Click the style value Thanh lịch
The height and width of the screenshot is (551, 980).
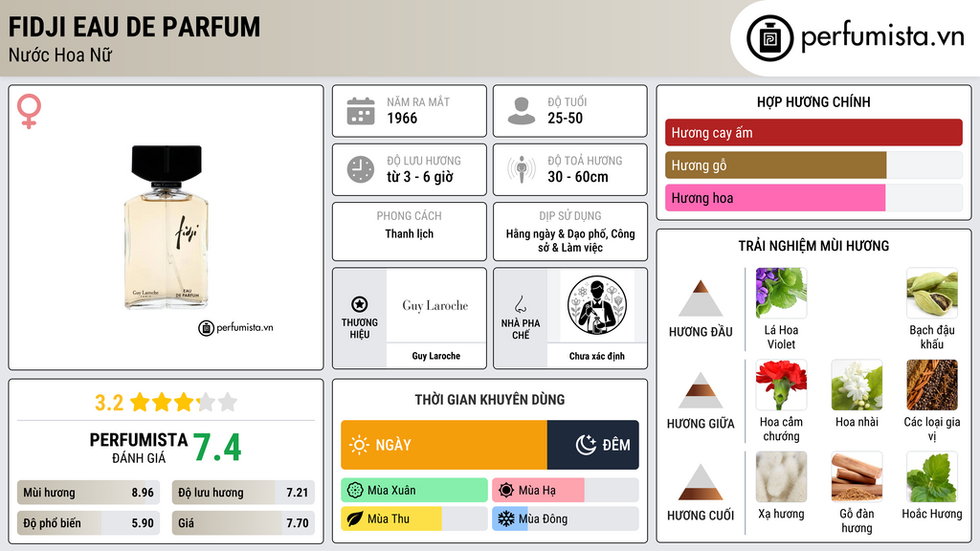[410, 233]
